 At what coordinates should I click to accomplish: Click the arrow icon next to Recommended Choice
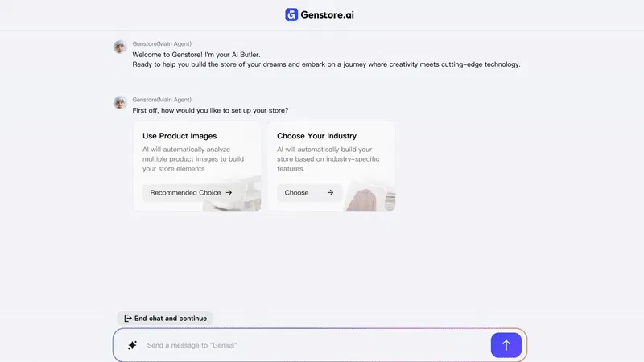click(x=229, y=192)
